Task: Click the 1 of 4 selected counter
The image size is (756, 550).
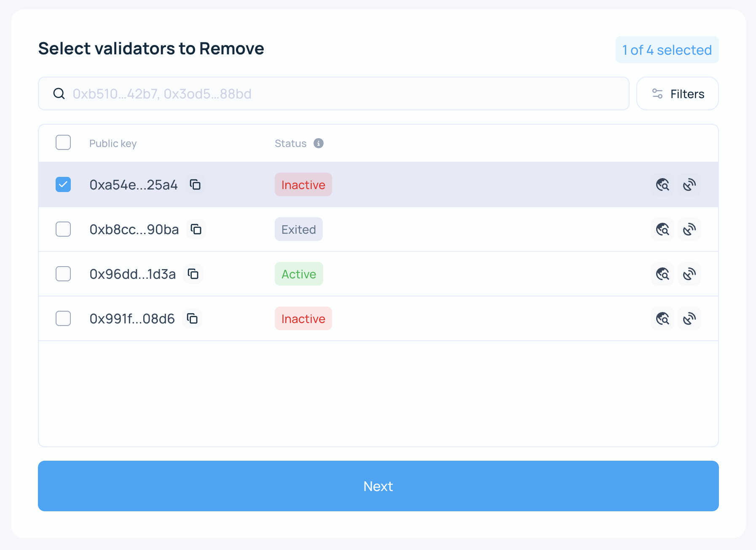Action: pyautogui.click(x=667, y=50)
